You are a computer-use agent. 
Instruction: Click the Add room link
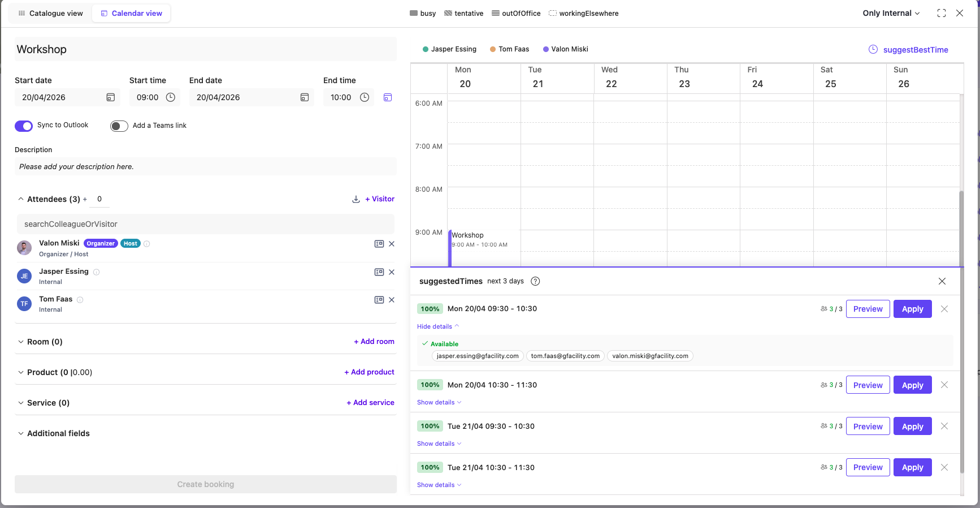(374, 342)
